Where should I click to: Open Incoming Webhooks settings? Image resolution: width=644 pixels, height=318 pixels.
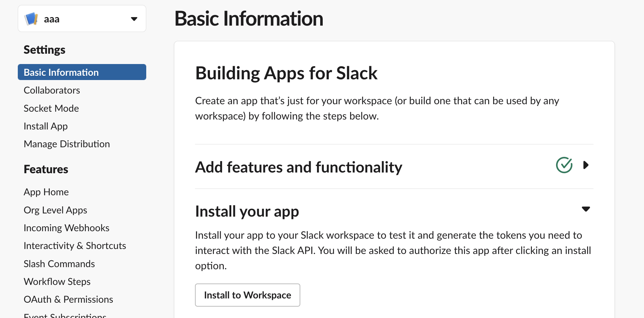click(x=67, y=228)
